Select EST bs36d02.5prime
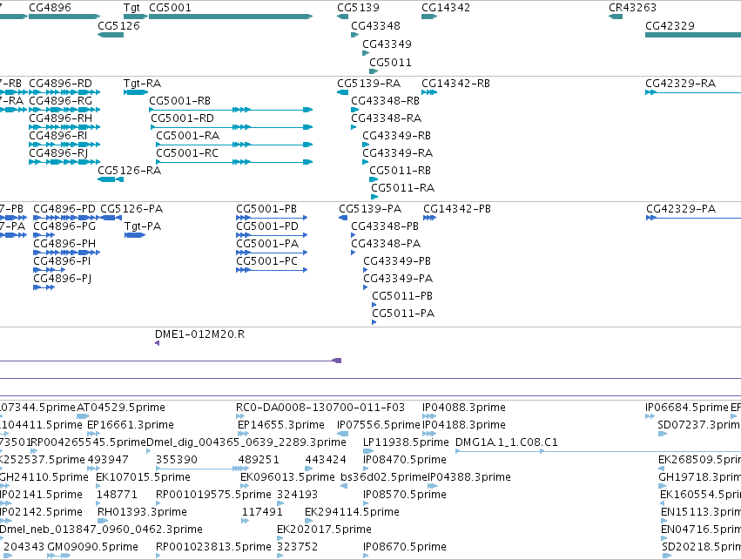Screen dimensions: 741x560 point(384,477)
